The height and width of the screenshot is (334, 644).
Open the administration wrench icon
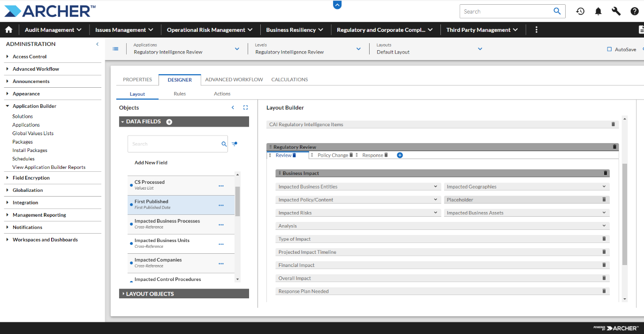coord(616,11)
